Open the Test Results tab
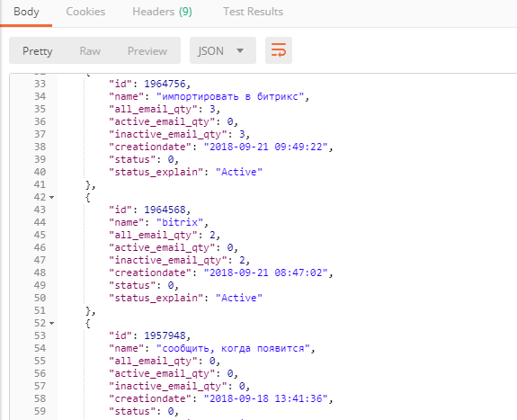 click(x=254, y=12)
